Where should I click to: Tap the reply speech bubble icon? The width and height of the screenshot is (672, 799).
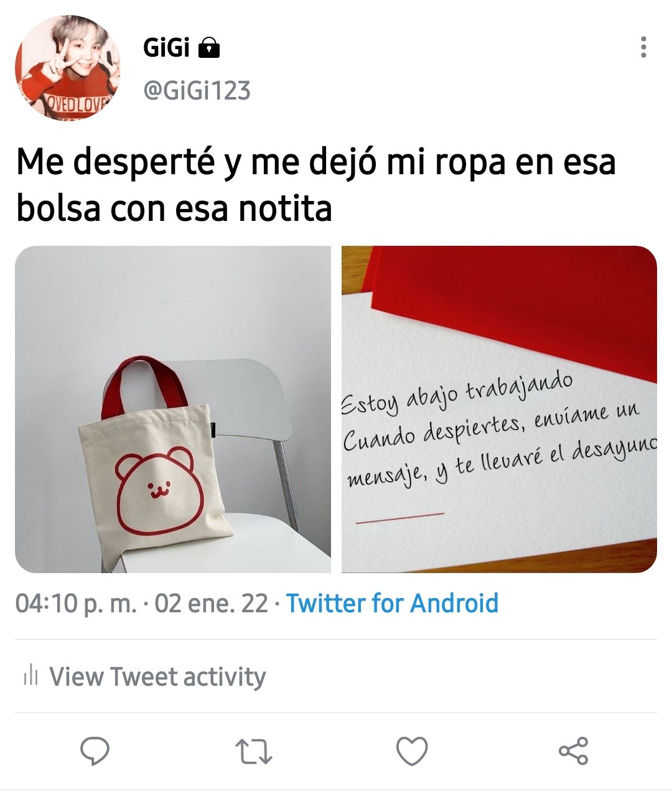click(95, 751)
